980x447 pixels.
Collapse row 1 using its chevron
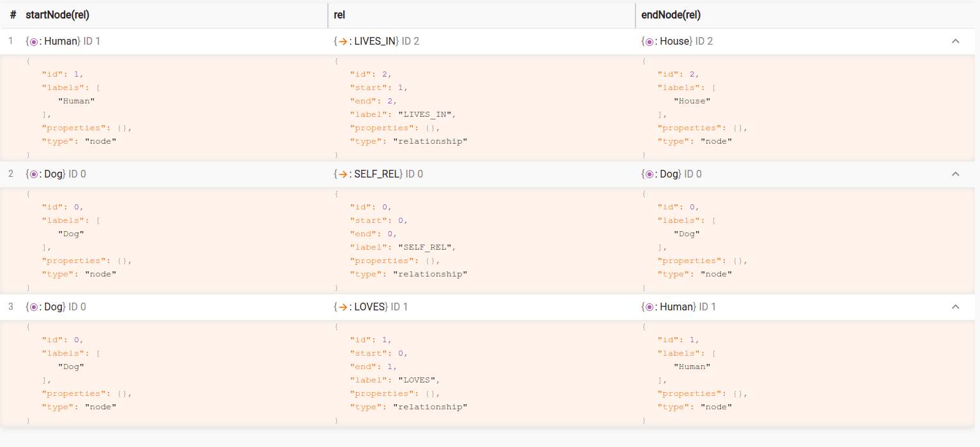coord(955,42)
